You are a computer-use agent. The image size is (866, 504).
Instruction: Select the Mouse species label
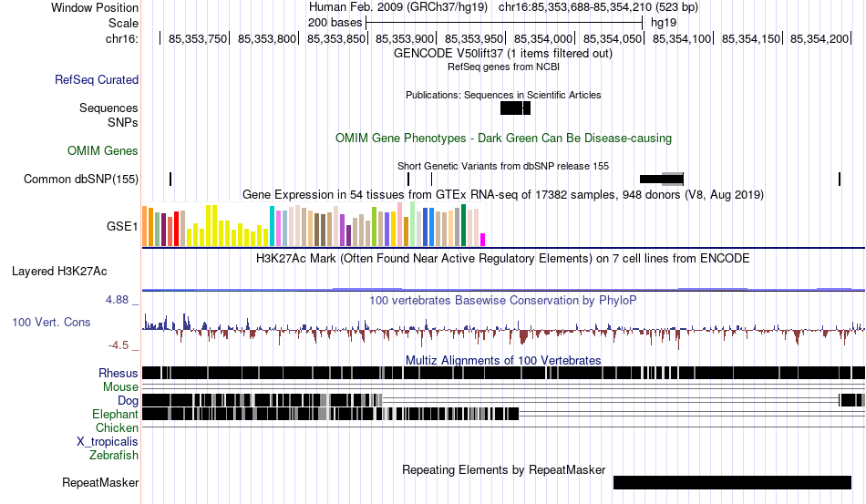[120, 387]
